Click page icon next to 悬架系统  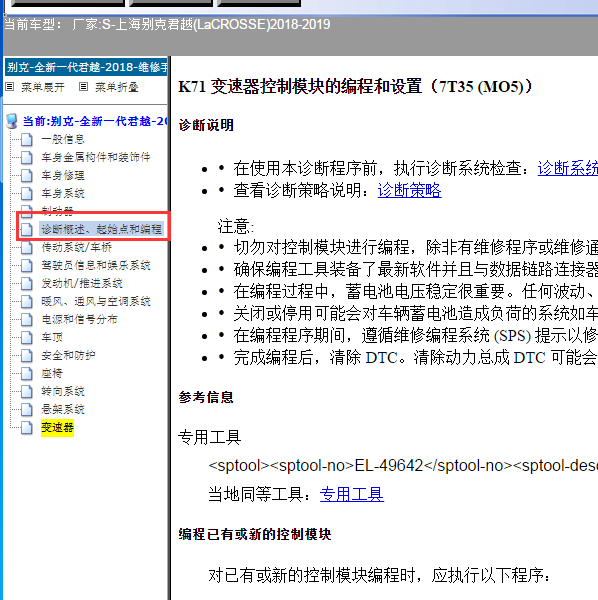[x=26, y=409]
